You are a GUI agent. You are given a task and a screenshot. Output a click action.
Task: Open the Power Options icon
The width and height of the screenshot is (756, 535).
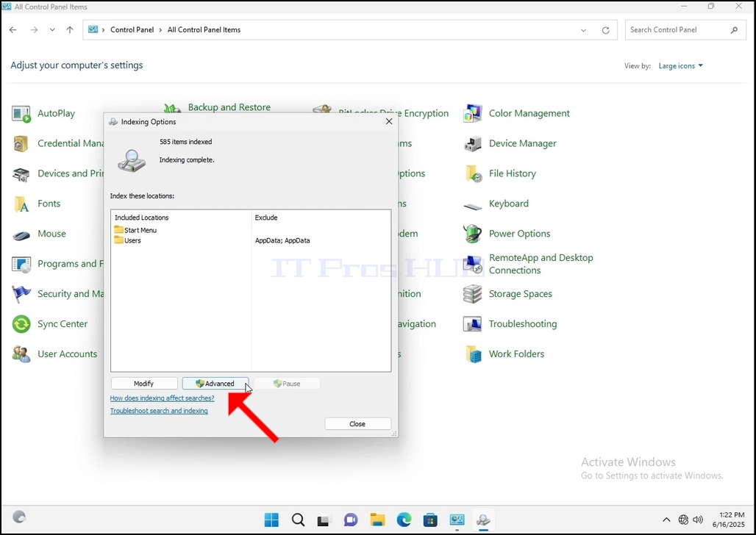472,234
